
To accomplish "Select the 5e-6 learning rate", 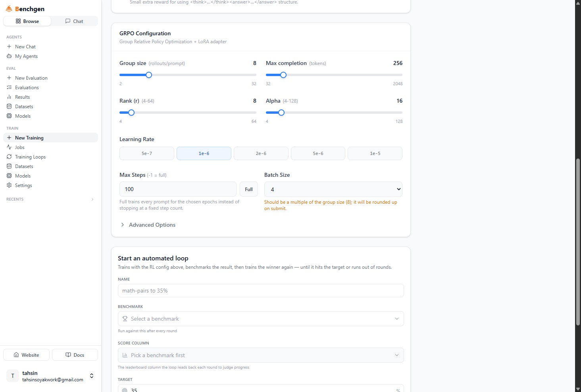I will 318,153.
